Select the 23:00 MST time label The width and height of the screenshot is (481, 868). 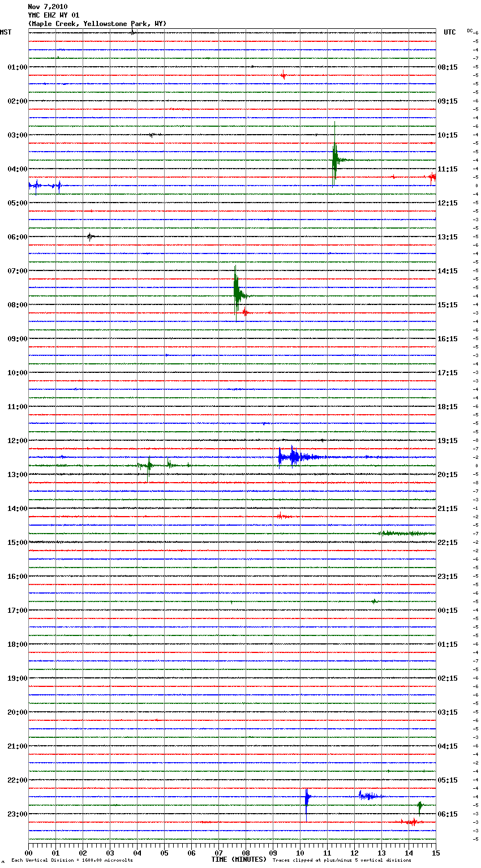[x=17, y=814]
